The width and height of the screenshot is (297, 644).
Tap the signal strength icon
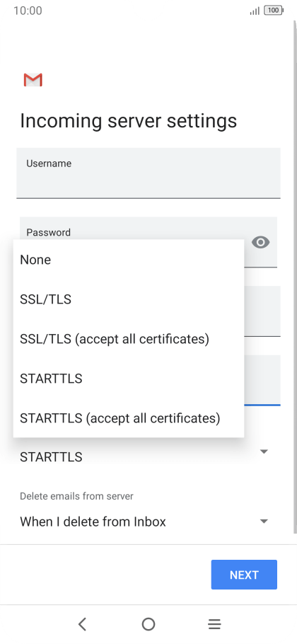point(255,11)
